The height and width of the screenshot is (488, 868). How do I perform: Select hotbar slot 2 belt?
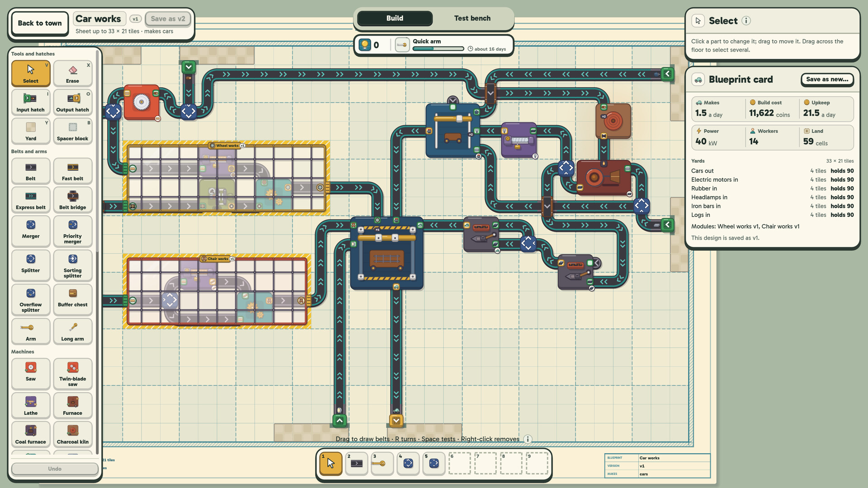pos(357,463)
